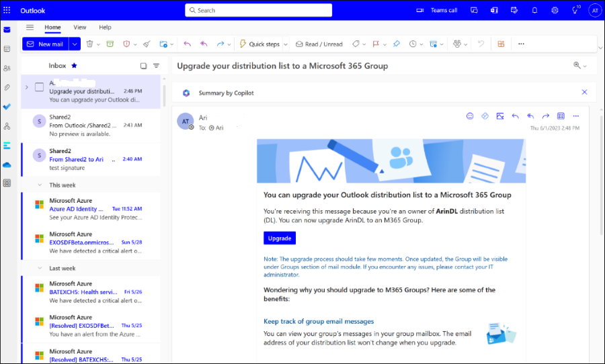Open the AT account avatar
Viewport: 605px width, 364px height.
pyautogui.click(x=595, y=11)
